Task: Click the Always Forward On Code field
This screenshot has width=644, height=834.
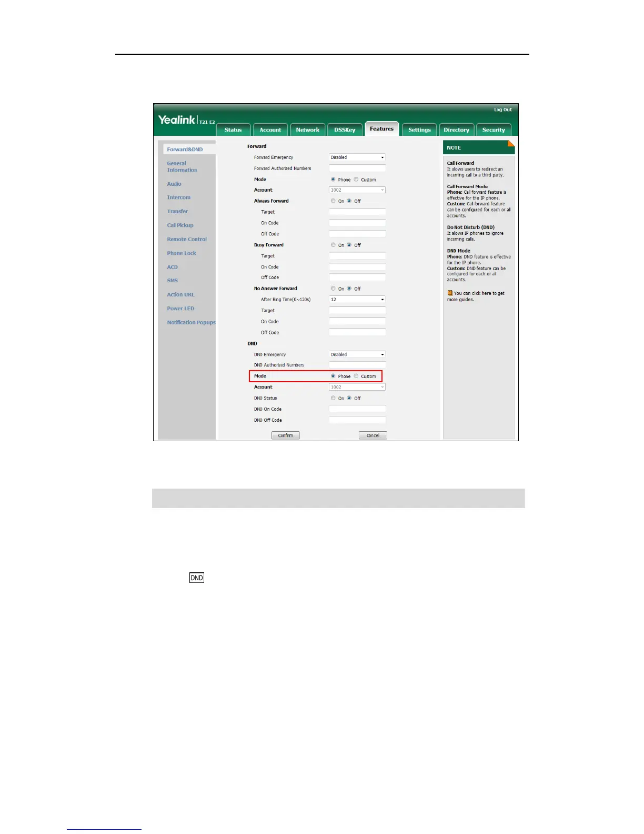Action: 357,223
